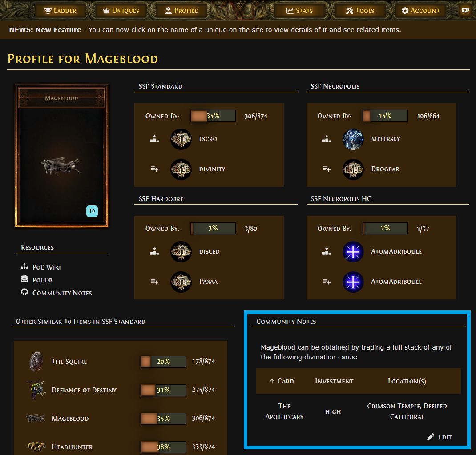
Task: Open escro's profile
Action: 208,139
